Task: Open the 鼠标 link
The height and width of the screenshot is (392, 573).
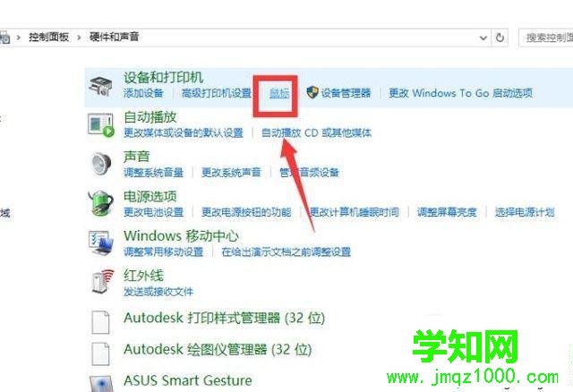Action: pos(279,93)
